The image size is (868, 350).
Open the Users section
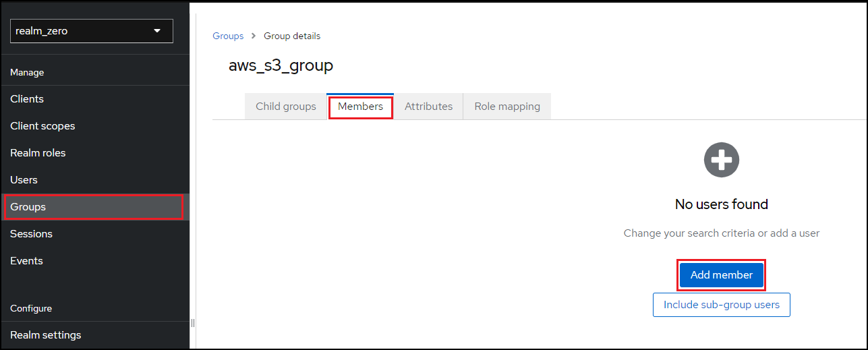94,180
